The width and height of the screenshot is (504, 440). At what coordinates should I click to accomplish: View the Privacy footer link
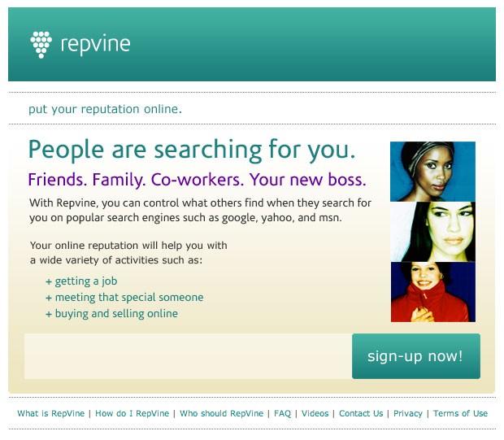pos(408,413)
